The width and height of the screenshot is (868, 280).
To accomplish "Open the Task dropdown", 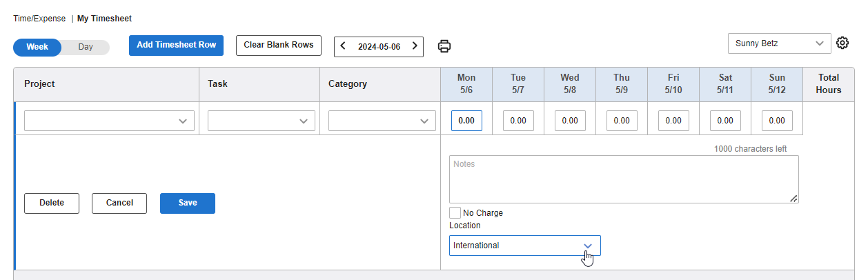I will (x=262, y=121).
